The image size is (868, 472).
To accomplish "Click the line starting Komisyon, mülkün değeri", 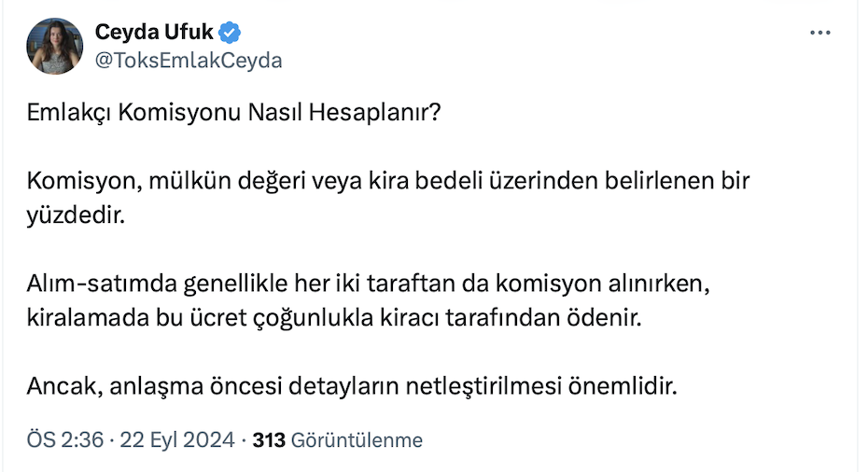I will click(388, 179).
